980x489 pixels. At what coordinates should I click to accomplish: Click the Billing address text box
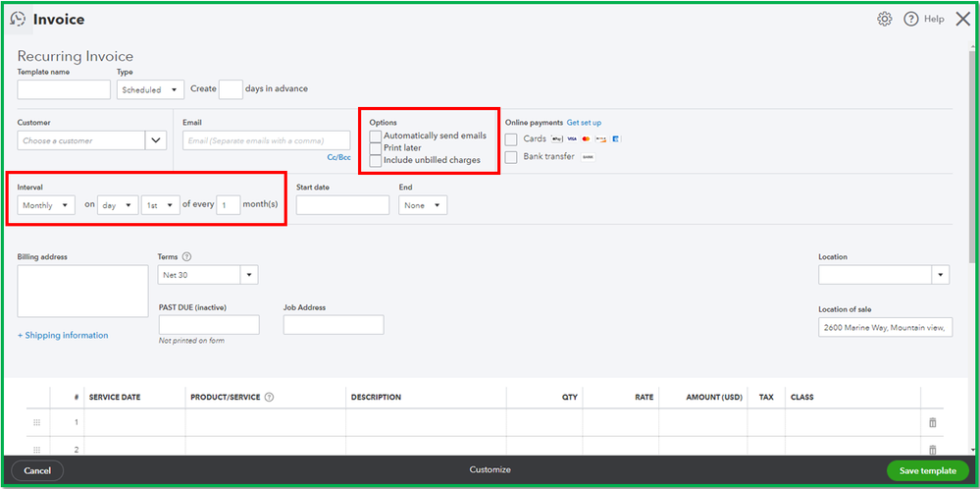pyautogui.click(x=82, y=291)
